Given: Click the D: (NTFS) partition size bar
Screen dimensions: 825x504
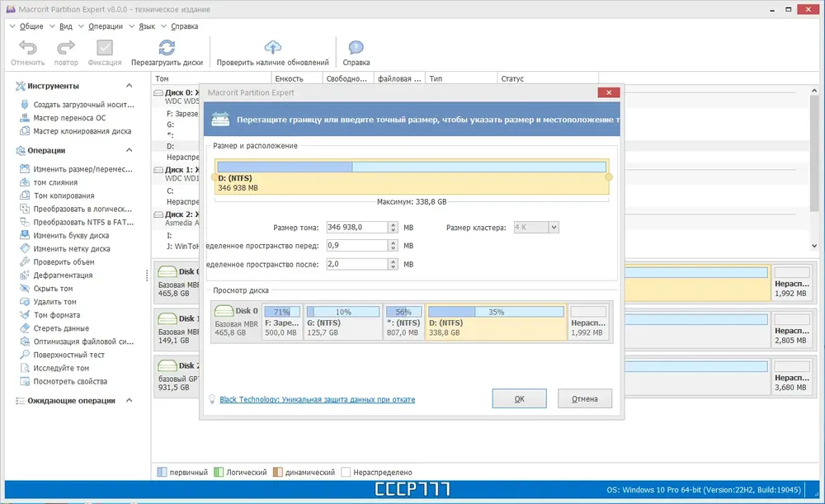Looking at the screenshot, I should point(412,167).
